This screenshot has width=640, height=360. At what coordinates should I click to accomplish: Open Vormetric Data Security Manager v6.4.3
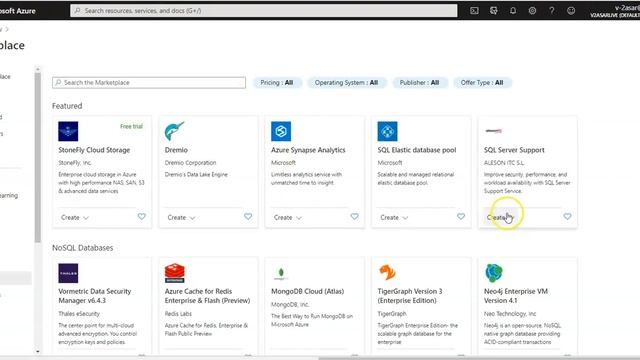click(x=95, y=296)
